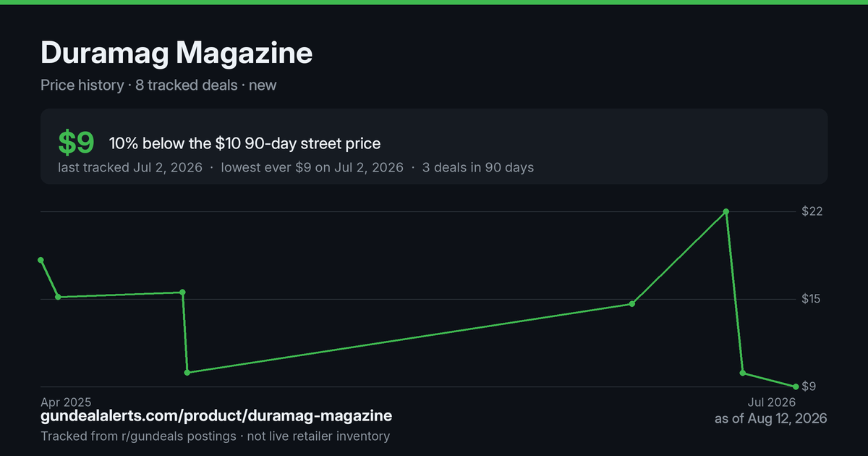The height and width of the screenshot is (456, 868).
Task: Open the gundealalerts.com product link
Action: tap(216, 416)
